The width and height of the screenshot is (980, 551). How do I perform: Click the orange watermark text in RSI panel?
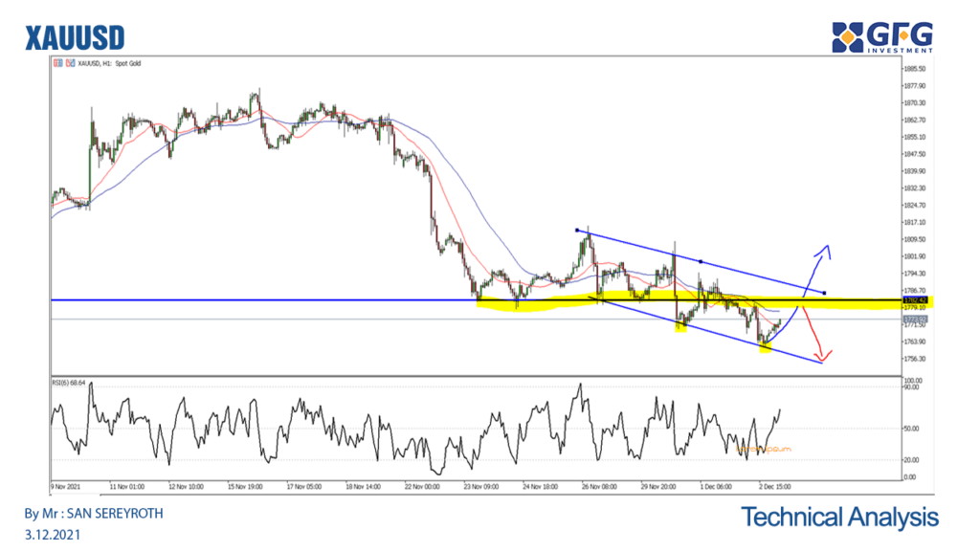point(766,447)
